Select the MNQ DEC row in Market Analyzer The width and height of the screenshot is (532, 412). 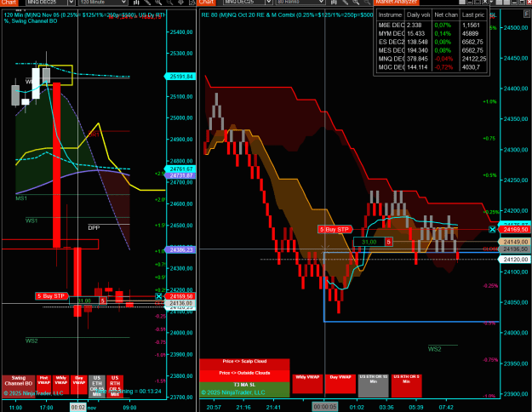point(432,59)
